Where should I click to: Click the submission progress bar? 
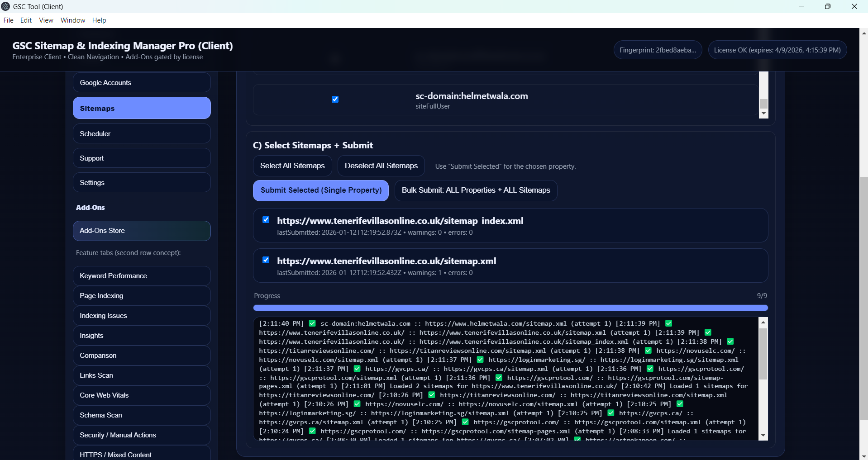(510, 308)
